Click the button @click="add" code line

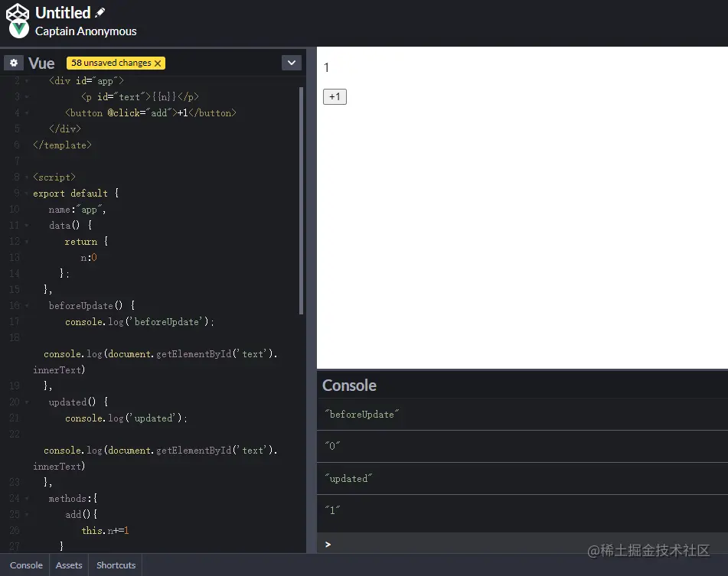point(151,113)
